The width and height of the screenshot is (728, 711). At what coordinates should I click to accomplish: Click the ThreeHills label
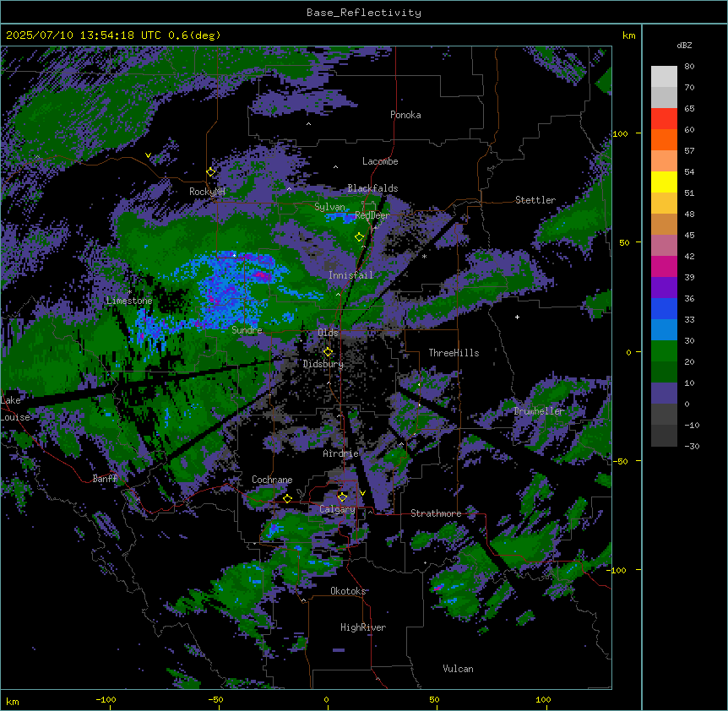[454, 353]
